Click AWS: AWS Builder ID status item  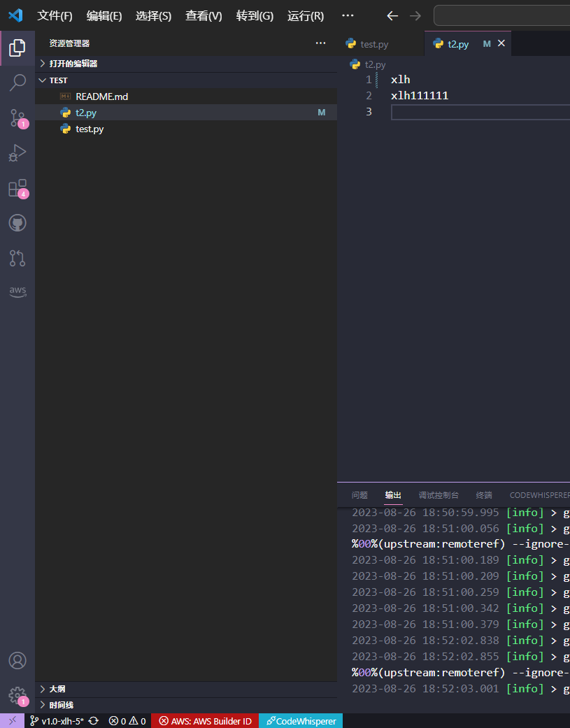(205, 720)
